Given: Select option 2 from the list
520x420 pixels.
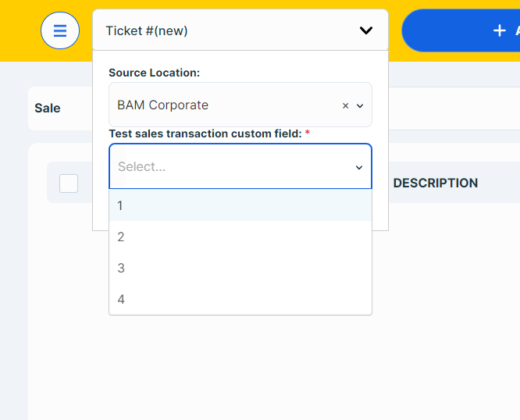Looking at the screenshot, I should [x=240, y=237].
